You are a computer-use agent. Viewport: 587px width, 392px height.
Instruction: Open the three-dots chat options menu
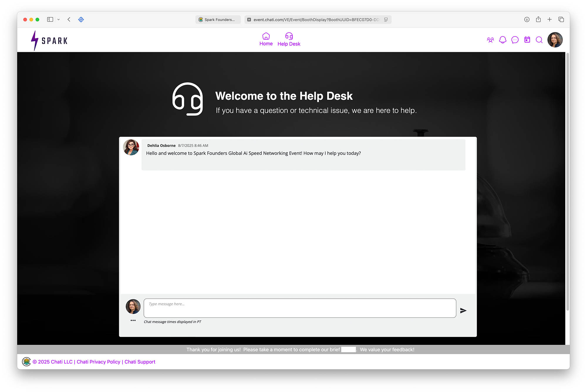point(133,320)
